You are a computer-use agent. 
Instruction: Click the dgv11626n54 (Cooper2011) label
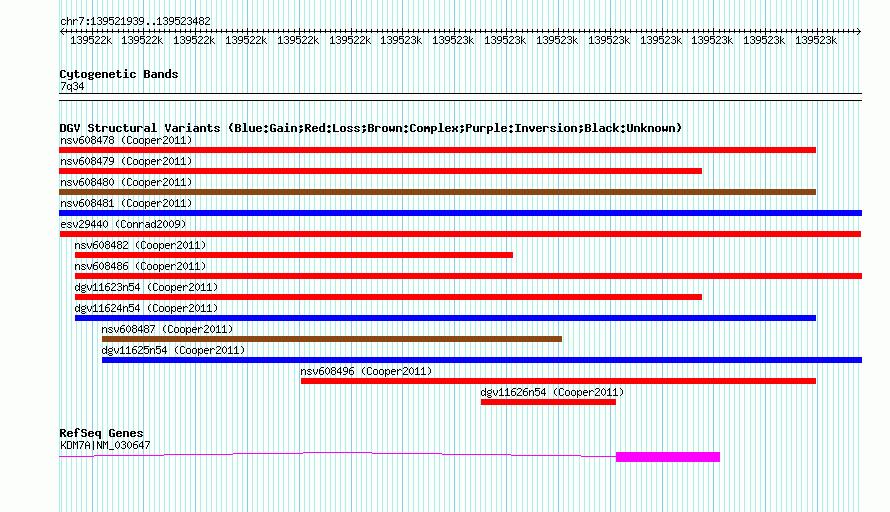pyautogui.click(x=552, y=392)
